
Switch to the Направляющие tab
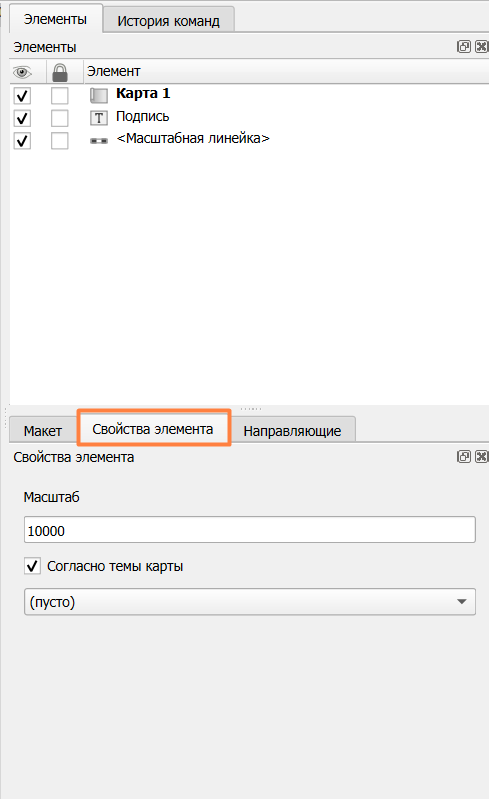292,431
